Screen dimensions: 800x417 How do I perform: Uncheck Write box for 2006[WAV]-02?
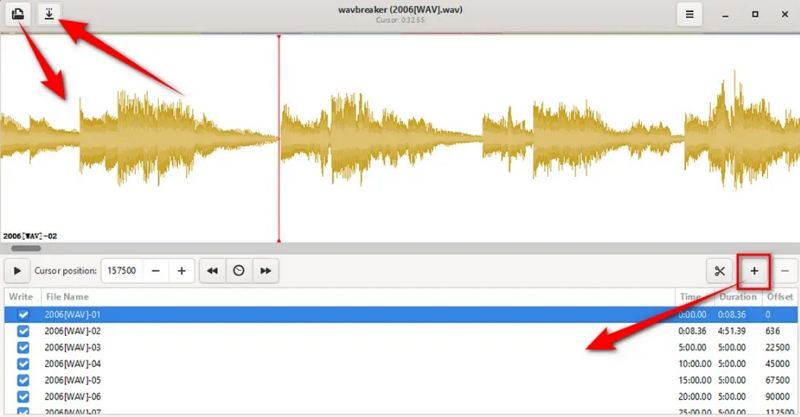[x=23, y=331]
